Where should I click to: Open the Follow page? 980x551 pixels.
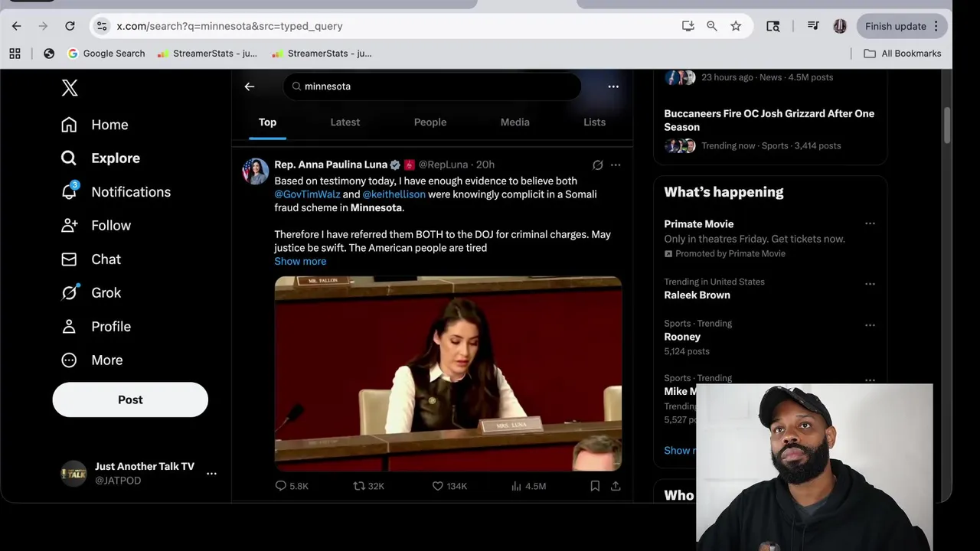pos(96,226)
